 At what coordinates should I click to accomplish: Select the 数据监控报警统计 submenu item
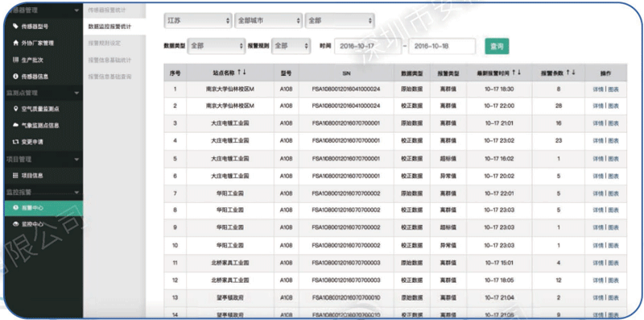point(109,27)
